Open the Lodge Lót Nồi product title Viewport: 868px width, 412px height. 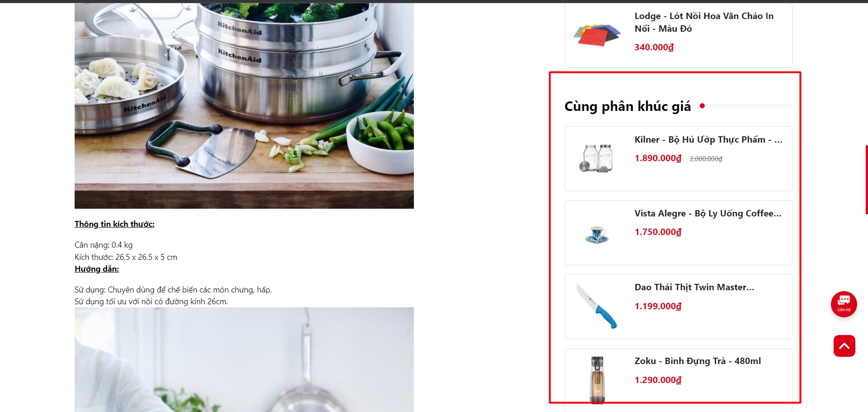click(x=704, y=22)
